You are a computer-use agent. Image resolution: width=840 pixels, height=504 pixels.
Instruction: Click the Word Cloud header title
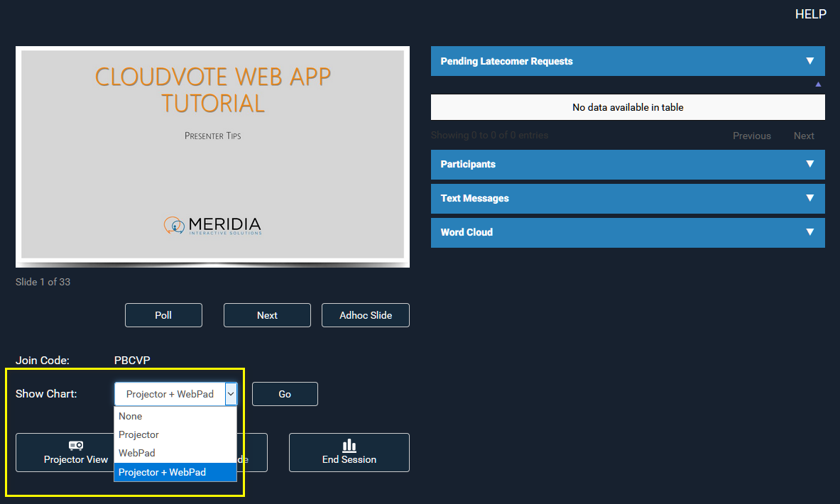(x=467, y=232)
